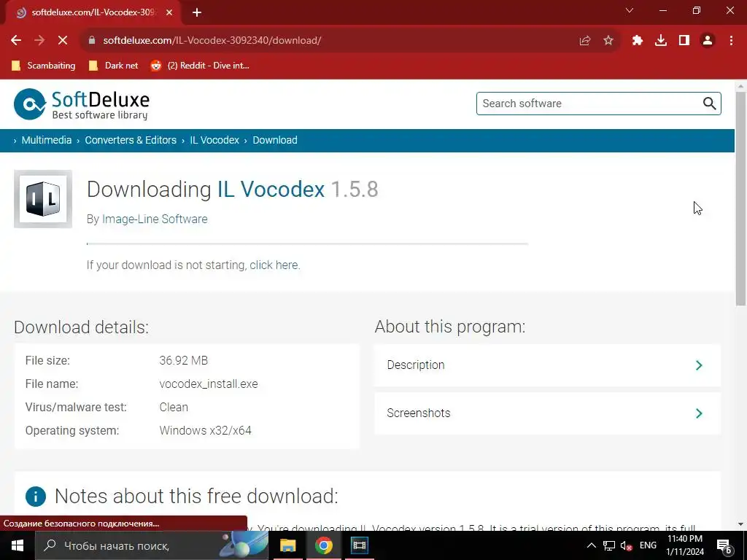Switch the ENG input language
The height and width of the screenshot is (560, 747).
(x=648, y=545)
